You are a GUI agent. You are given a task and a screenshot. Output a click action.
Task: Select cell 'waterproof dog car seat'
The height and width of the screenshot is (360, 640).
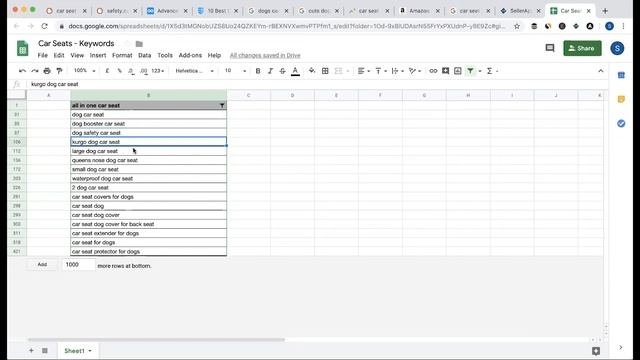(148, 178)
